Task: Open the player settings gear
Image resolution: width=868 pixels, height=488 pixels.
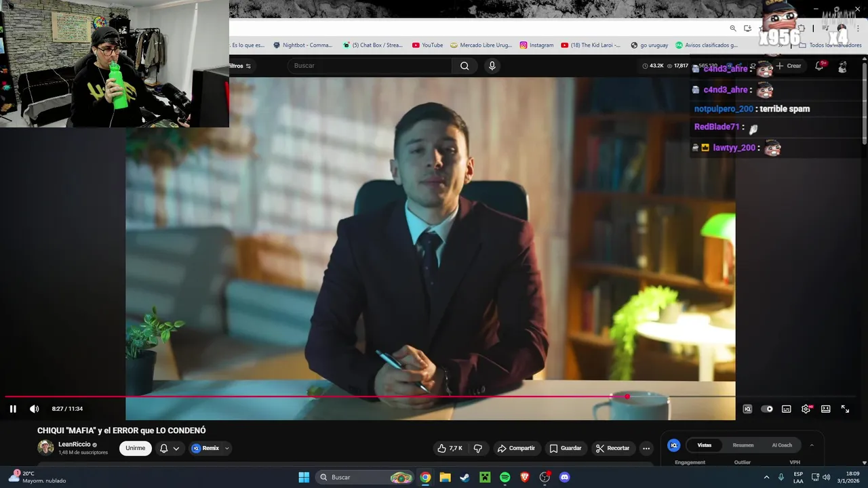Action: tap(806, 409)
